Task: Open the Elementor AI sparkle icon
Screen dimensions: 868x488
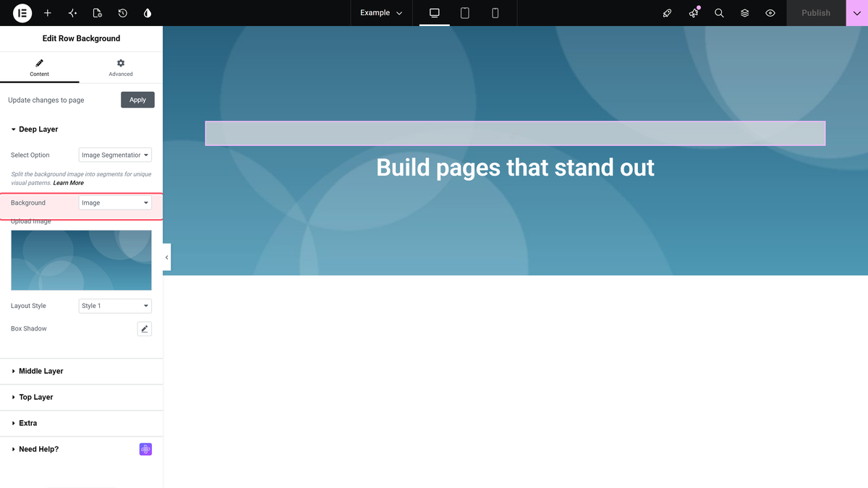Action: (x=72, y=13)
